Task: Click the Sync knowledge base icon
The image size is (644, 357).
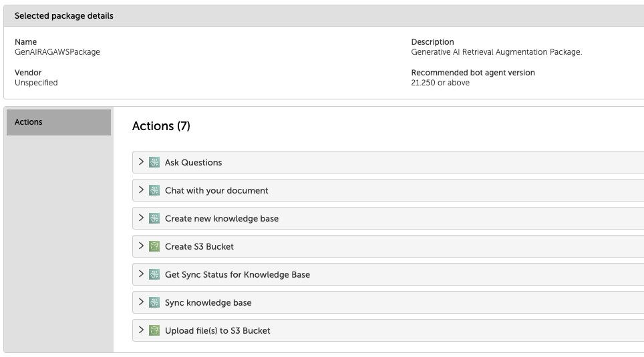Action: 154,302
